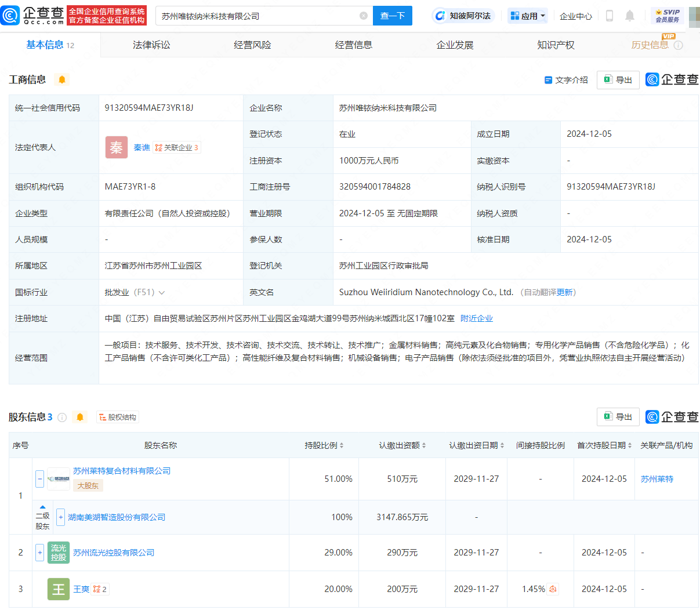Collapse 二级股东 section arrow
The height and width of the screenshot is (610, 700).
(42, 507)
